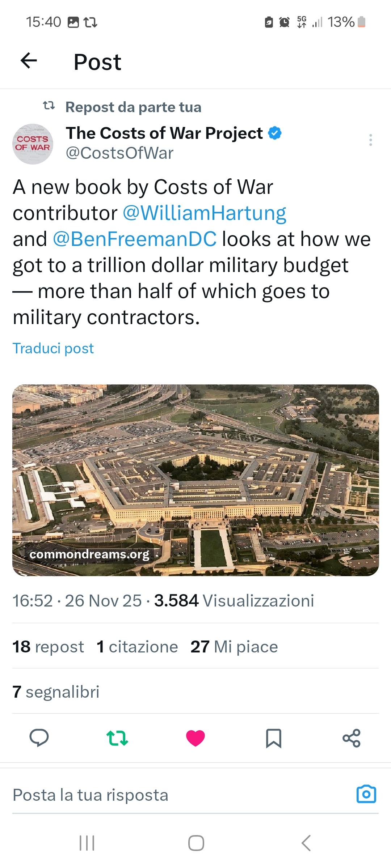Screen dimensions: 391x868
Task: Tap Android back navigation chevron
Action: click(x=306, y=843)
